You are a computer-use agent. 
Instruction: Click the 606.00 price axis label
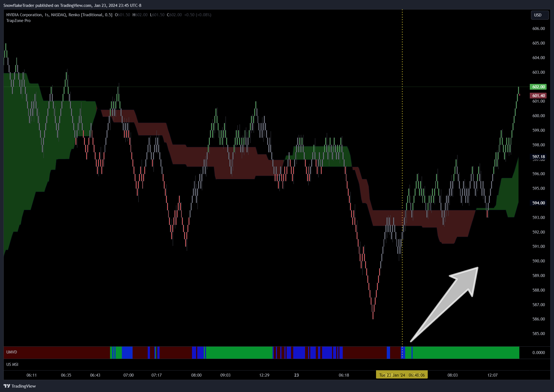pyautogui.click(x=538, y=29)
